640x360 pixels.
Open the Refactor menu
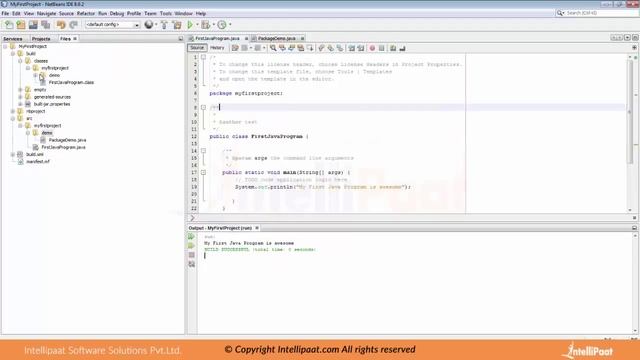tap(86, 13)
